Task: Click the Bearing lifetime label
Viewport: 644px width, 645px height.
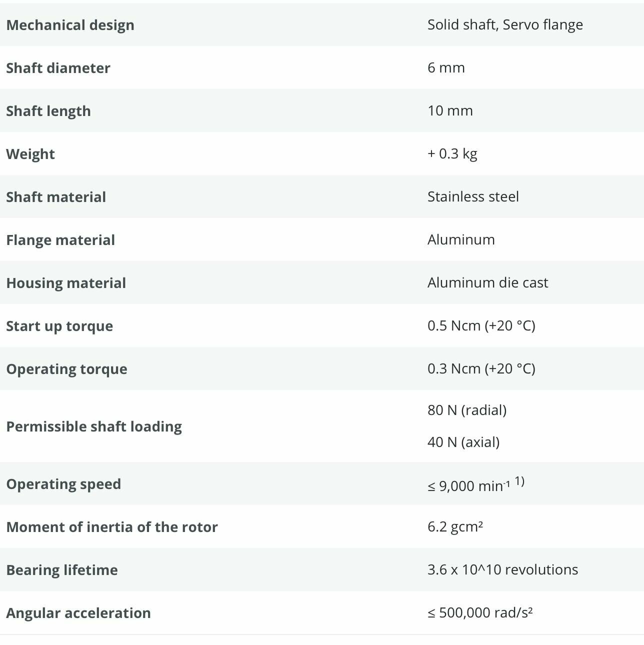Action: [62, 570]
